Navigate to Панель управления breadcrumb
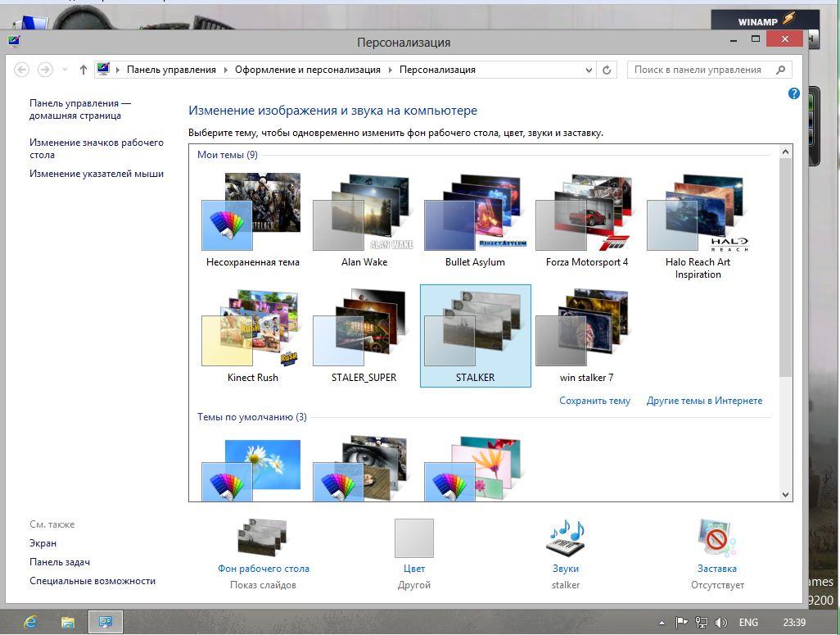The image size is (840, 635). 171,70
